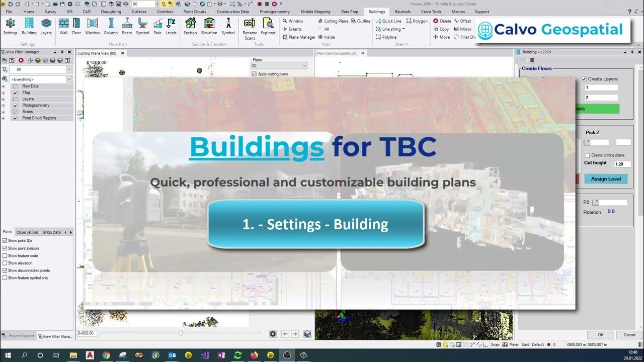Close the Cutting Plane View [00] tab
Viewport: 644px width, 362px height.
coord(122,53)
